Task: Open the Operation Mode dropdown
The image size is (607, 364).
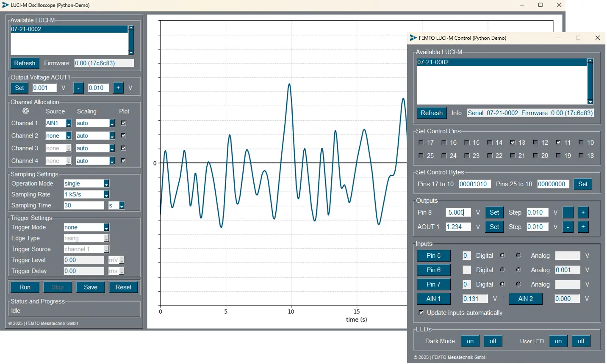Action: [107, 183]
